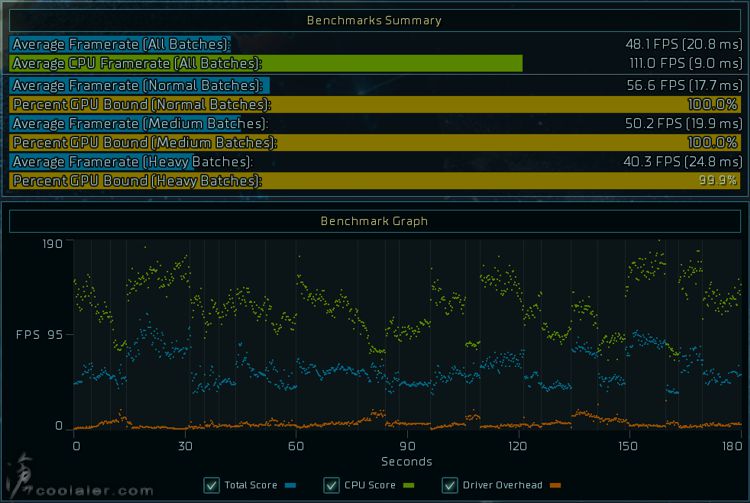
Task: Click the Driver Overhead legend text
Action: point(503,485)
